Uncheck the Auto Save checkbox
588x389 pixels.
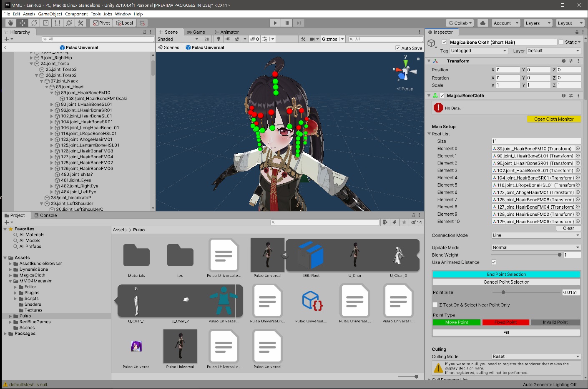[398, 48]
